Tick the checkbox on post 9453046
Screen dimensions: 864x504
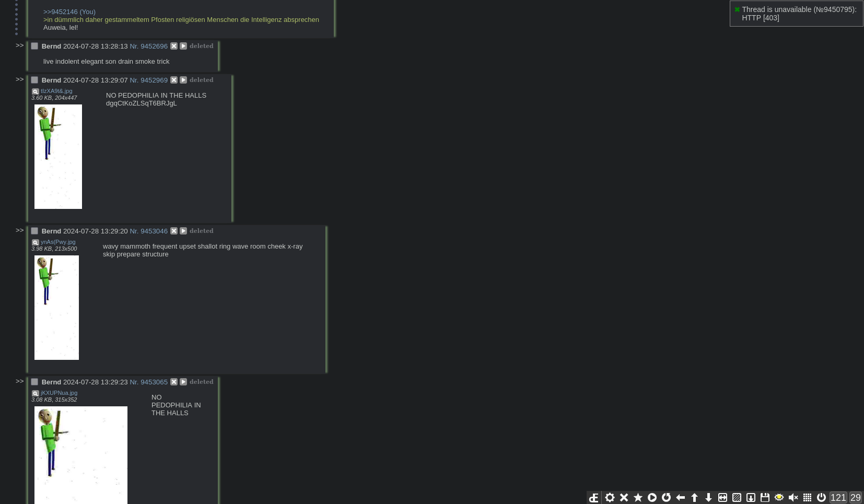click(34, 231)
